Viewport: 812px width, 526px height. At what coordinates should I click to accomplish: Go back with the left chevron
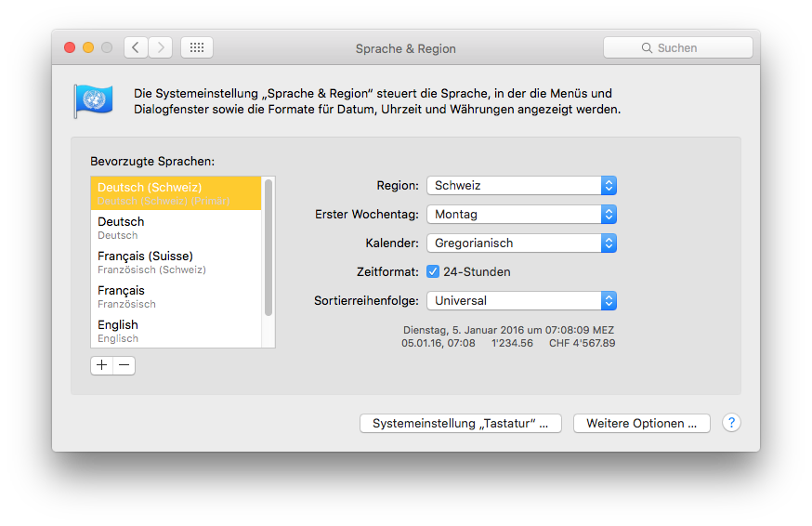click(x=136, y=47)
